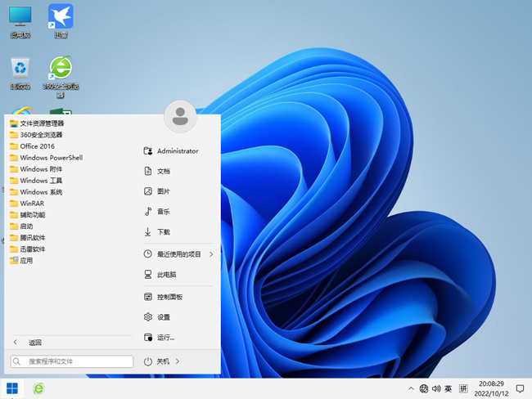Expand the WinRAR folder
The width and height of the screenshot is (532, 399).
[27, 204]
